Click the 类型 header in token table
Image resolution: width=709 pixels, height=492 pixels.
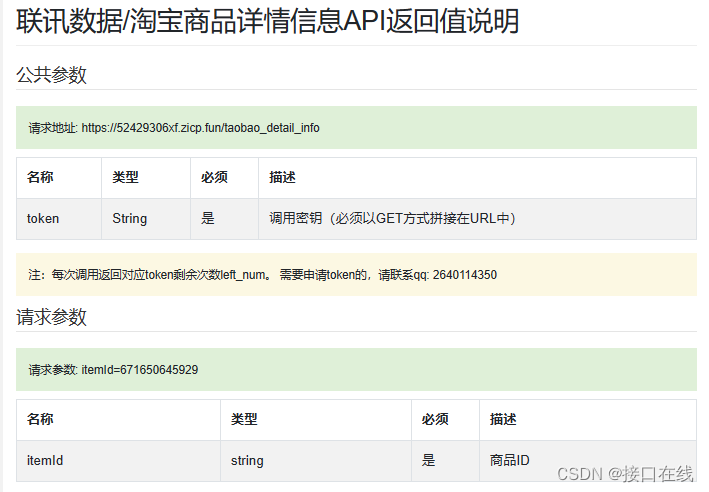click(x=146, y=178)
